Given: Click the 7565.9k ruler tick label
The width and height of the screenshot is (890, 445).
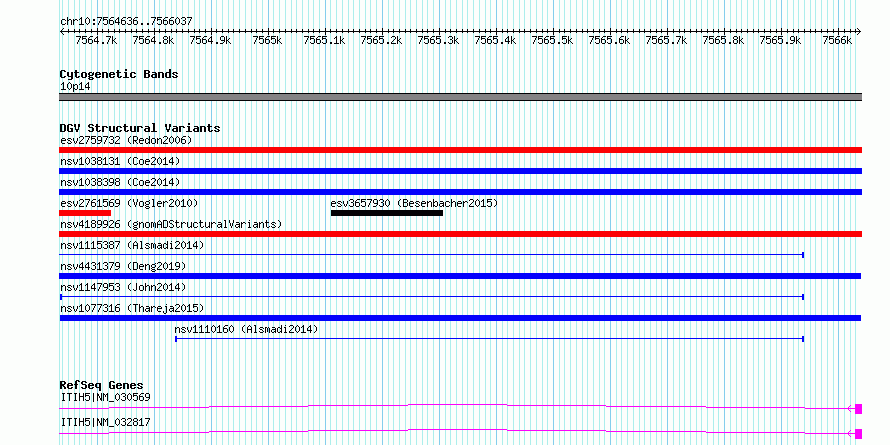Looking at the screenshot, I should click(781, 40).
